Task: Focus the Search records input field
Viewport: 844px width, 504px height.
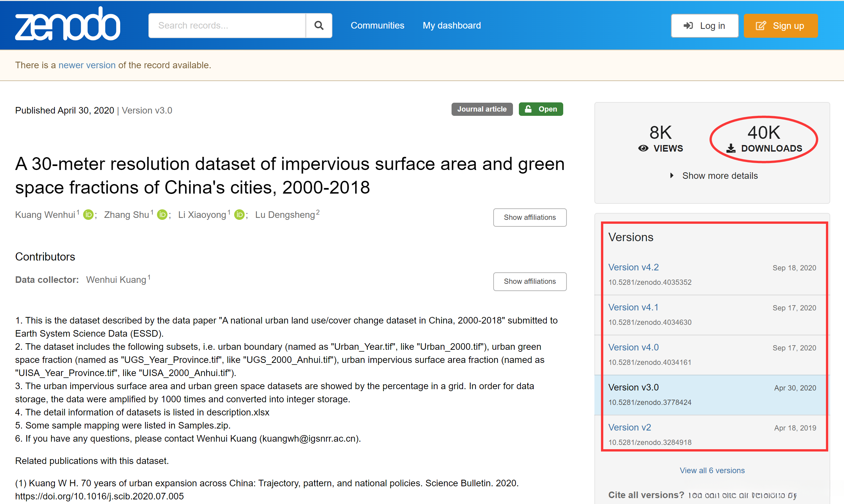Action: click(x=227, y=26)
